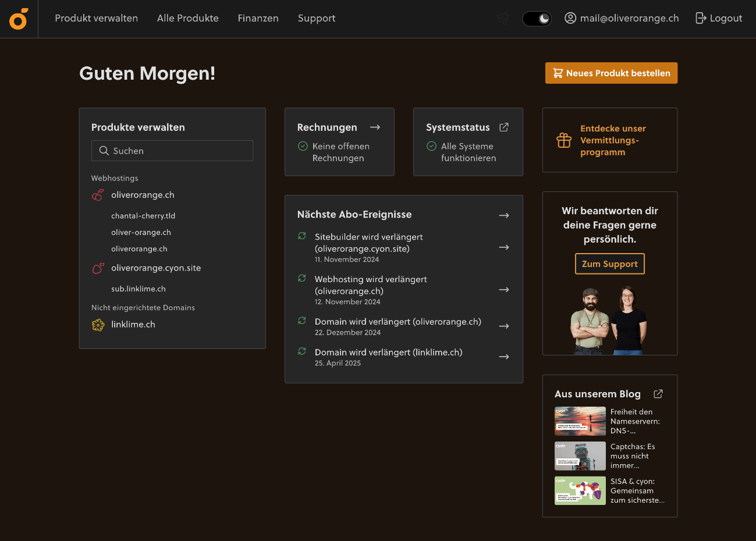The width and height of the screenshot is (756, 541).
Task: Select linklime.ch domain
Action: point(133,325)
